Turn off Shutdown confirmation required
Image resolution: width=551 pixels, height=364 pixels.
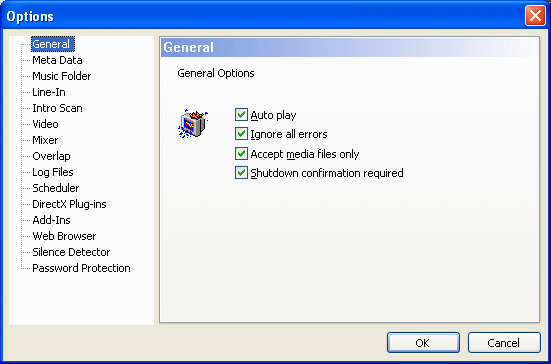241,173
